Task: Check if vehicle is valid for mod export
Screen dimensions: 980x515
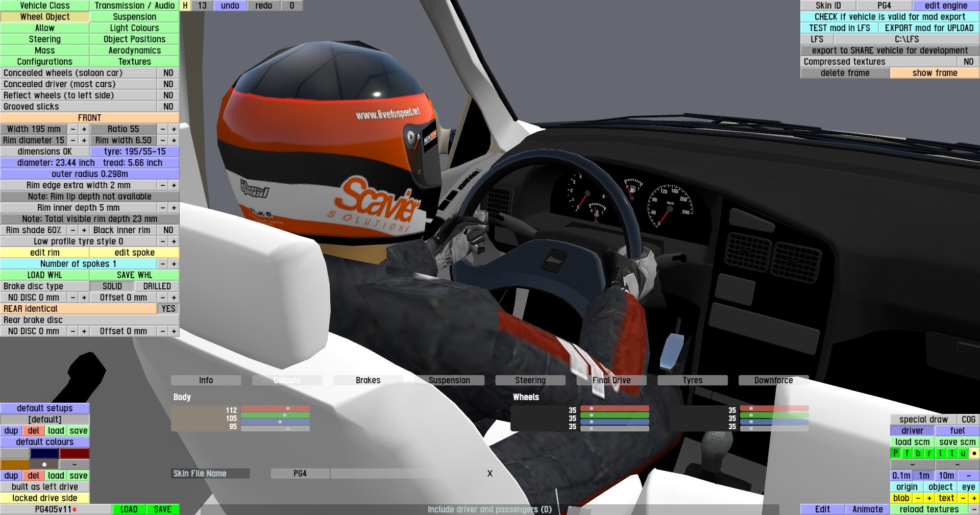Action: point(890,17)
